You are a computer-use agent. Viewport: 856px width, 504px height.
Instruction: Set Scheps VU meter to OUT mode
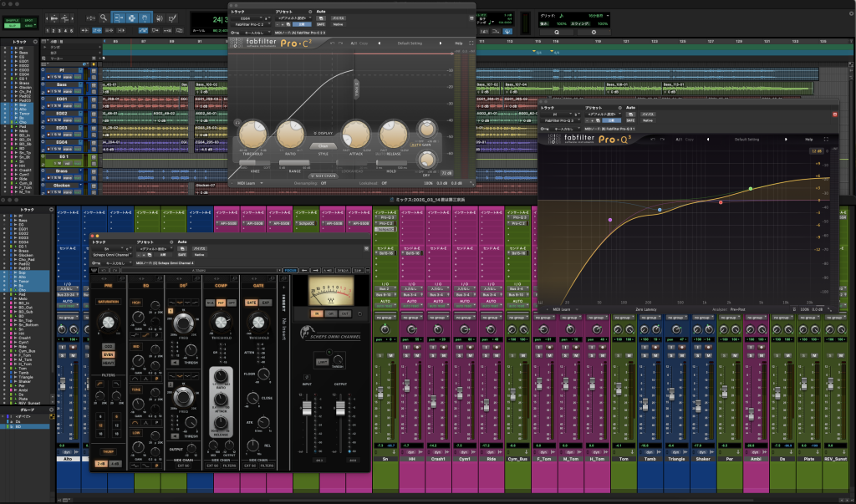345,314
